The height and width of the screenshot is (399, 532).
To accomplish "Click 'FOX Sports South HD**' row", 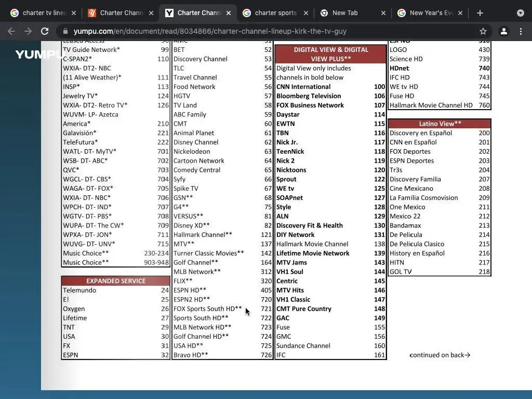I will pos(222,309).
